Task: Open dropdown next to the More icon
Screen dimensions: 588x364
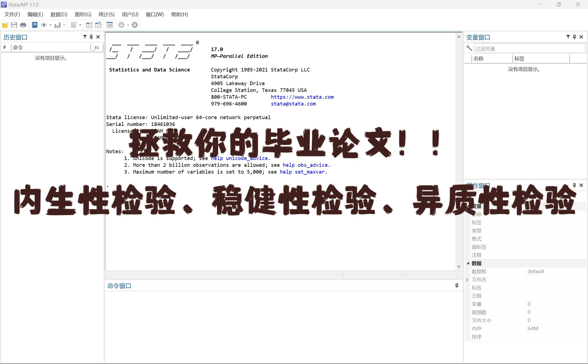Action: pos(128,25)
